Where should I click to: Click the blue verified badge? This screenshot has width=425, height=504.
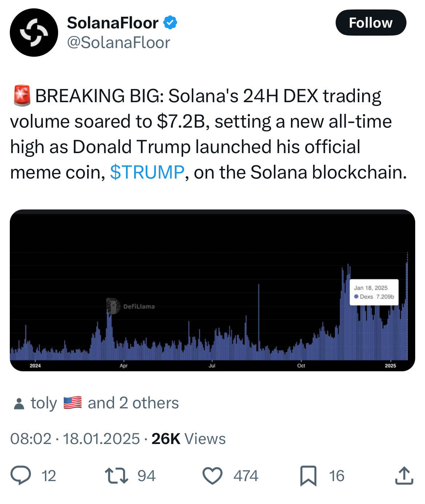tap(170, 23)
